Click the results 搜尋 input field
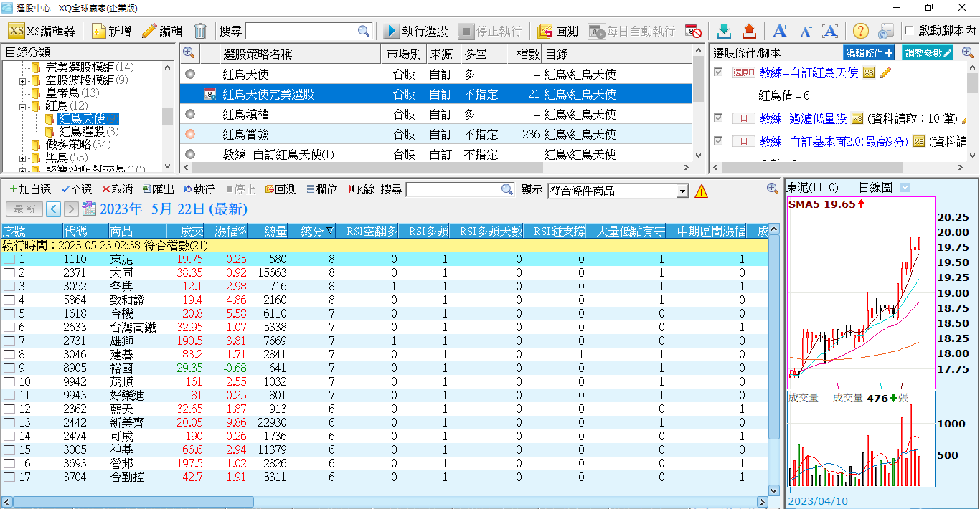Screen dimensions: 980x509 [453, 189]
